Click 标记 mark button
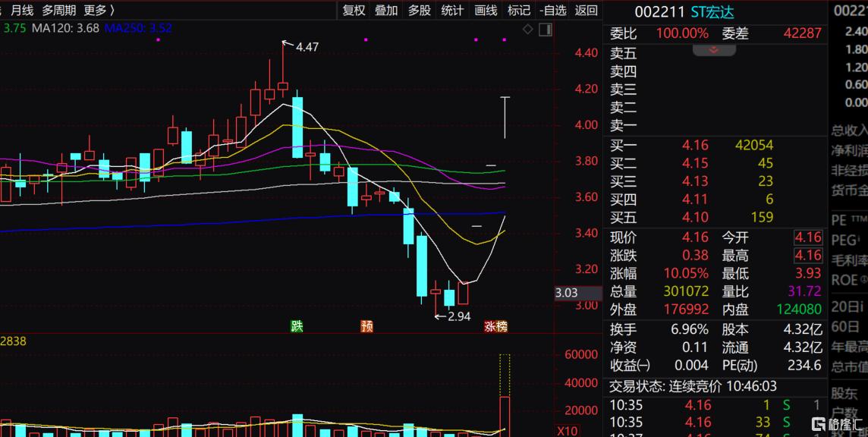The width and height of the screenshot is (868, 437). pos(519,10)
